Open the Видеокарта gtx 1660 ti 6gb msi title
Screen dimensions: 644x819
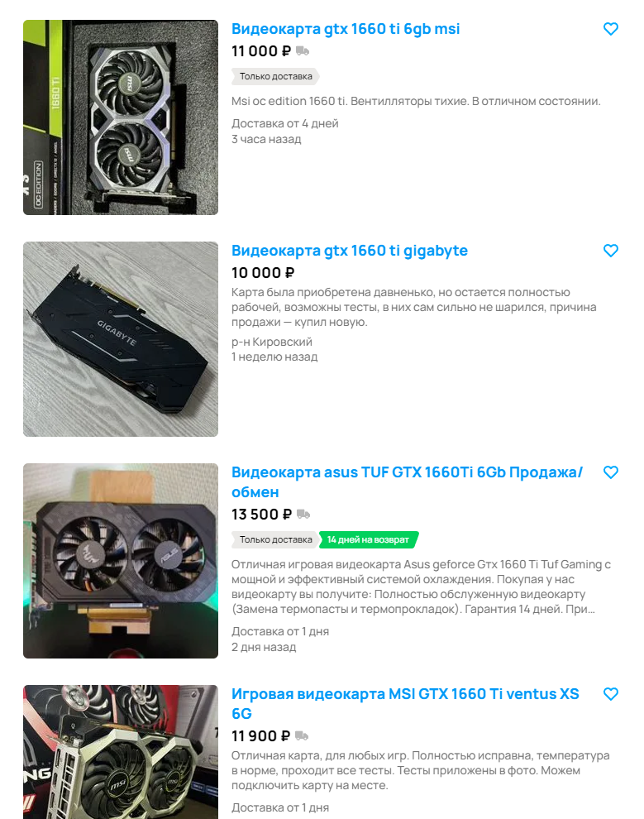346,29
